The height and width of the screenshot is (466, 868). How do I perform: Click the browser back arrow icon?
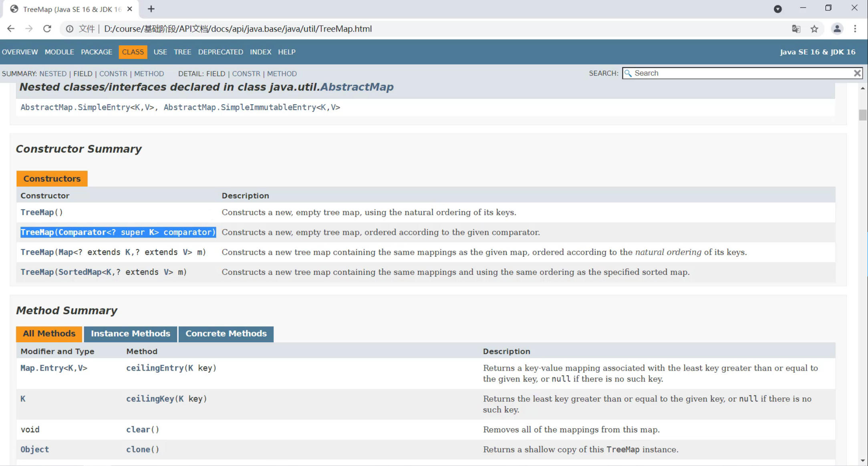[x=11, y=29]
